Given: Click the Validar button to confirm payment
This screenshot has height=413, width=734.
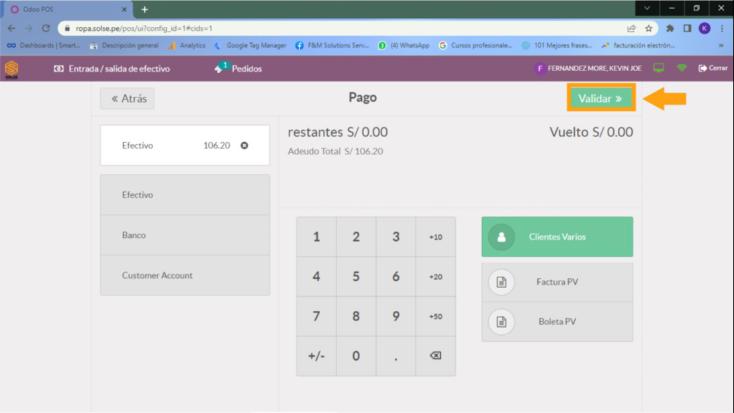Looking at the screenshot, I should [x=600, y=99].
